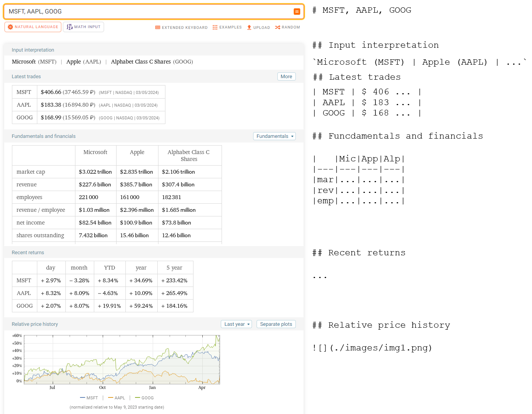The image size is (532, 414).
Task: Click the YTD column header in returns table
Action: pos(110,268)
